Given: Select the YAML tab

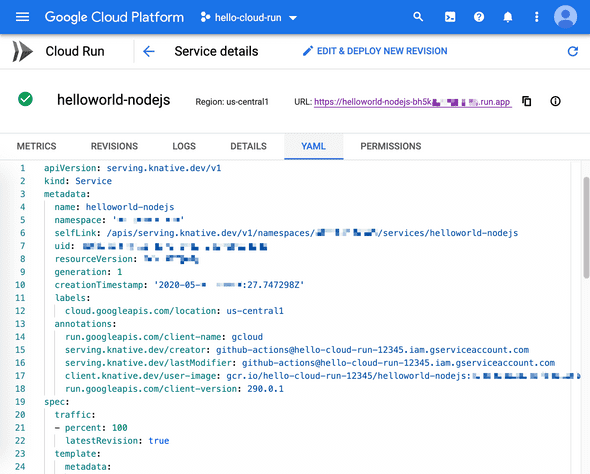Looking at the screenshot, I should coord(313,146).
